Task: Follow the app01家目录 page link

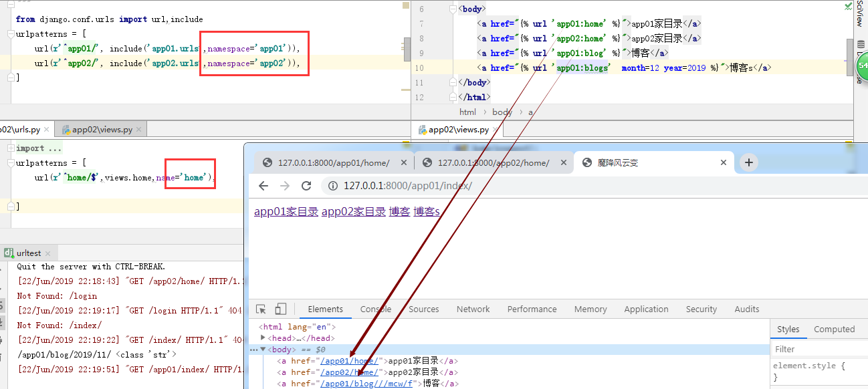Action: [x=286, y=212]
